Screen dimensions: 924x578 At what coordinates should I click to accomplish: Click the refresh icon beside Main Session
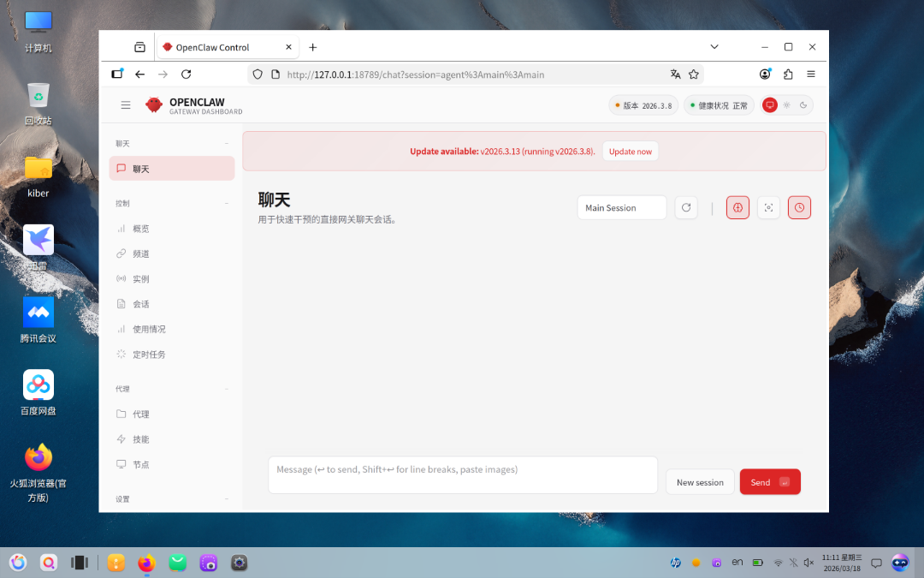686,207
